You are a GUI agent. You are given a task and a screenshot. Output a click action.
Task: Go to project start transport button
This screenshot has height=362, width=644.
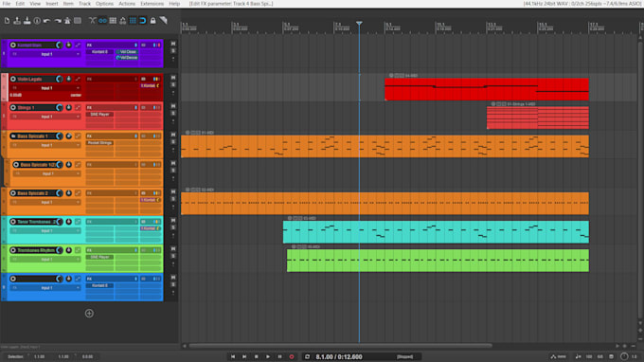pyautogui.click(x=233, y=356)
